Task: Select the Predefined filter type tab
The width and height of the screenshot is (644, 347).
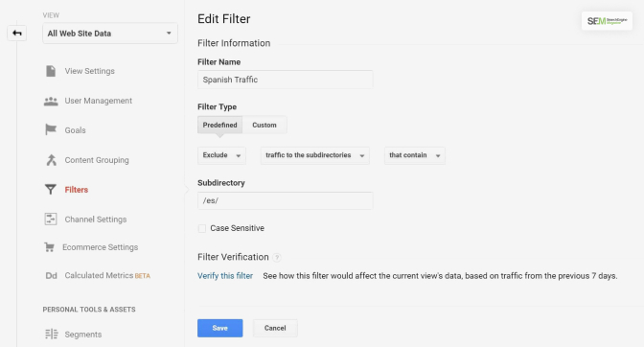Action: click(x=219, y=125)
